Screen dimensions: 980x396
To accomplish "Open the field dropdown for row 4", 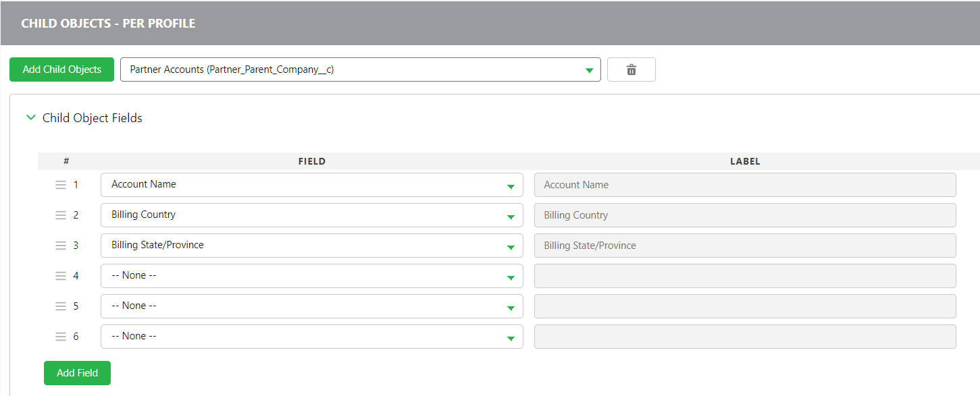I will (x=511, y=275).
